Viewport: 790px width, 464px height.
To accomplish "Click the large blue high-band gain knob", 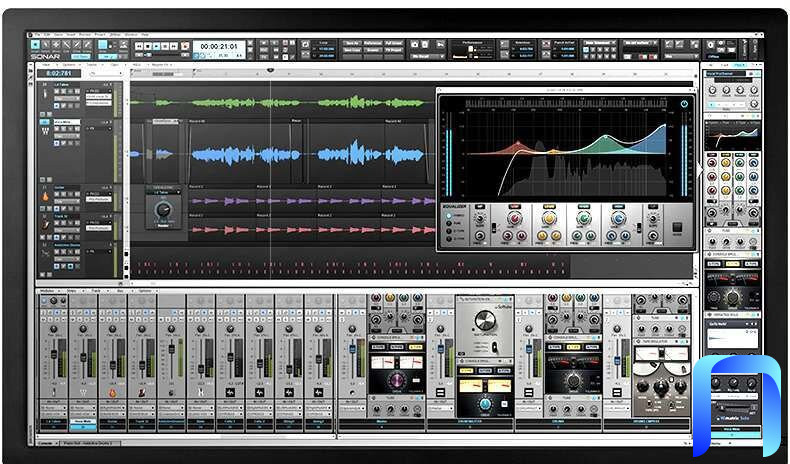I will click(618, 219).
